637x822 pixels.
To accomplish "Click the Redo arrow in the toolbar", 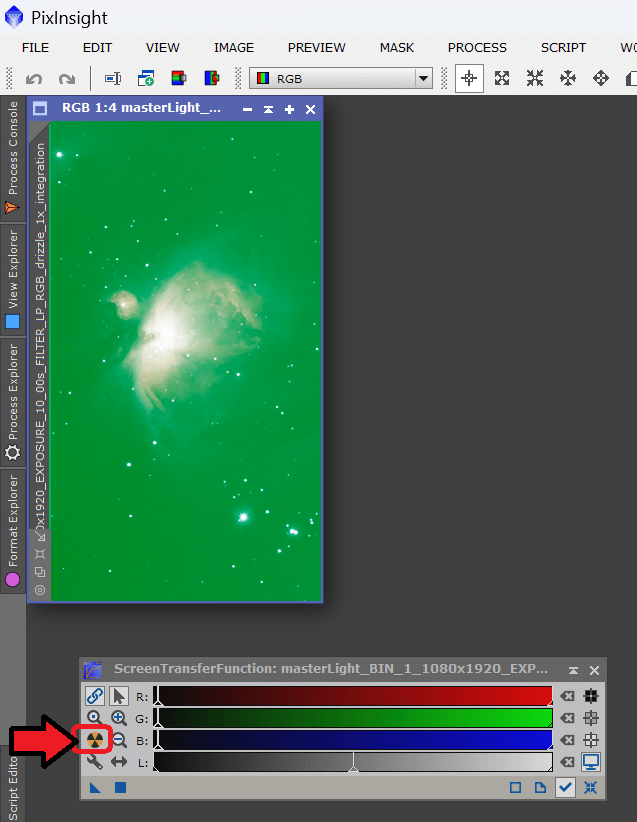I will [x=67, y=79].
